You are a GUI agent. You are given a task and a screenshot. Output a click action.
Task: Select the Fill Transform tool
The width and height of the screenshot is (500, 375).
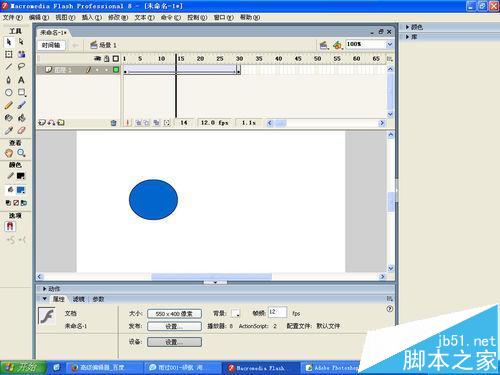[21, 54]
